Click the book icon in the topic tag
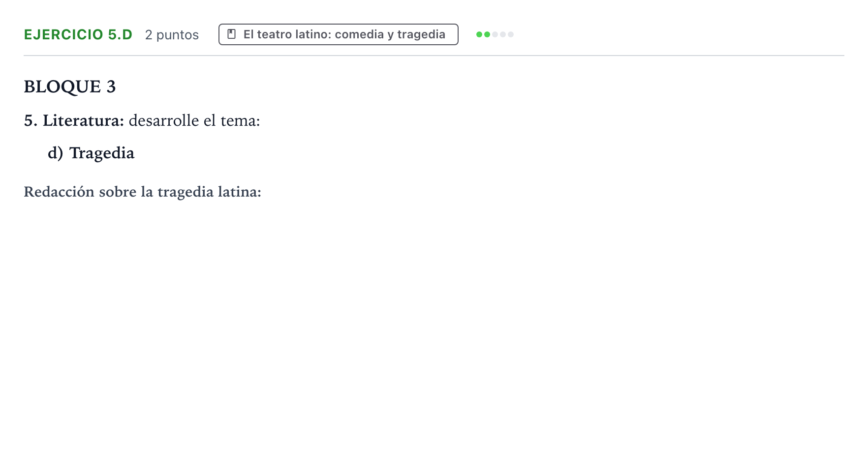Image resolution: width=868 pixels, height=465 pixels. point(231,34)
